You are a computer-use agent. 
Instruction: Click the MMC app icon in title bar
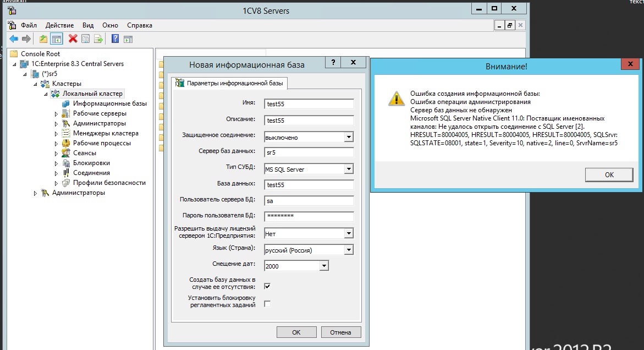click(x=12, y=10)
